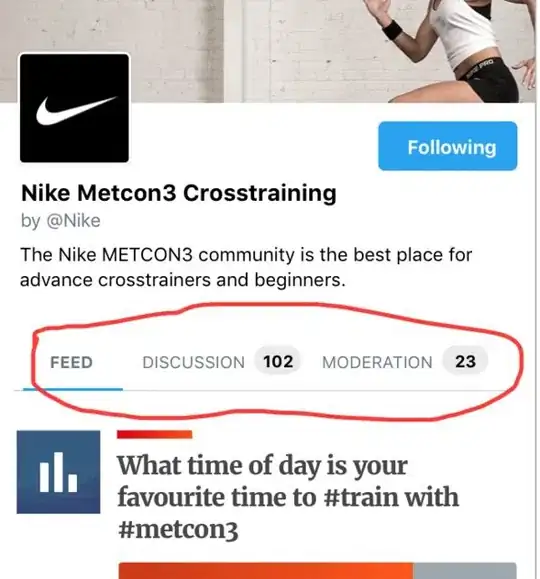This screenshot has width=540, height=579.
Task: Click the 23 moderation count badge
Action: pos(465,361)
